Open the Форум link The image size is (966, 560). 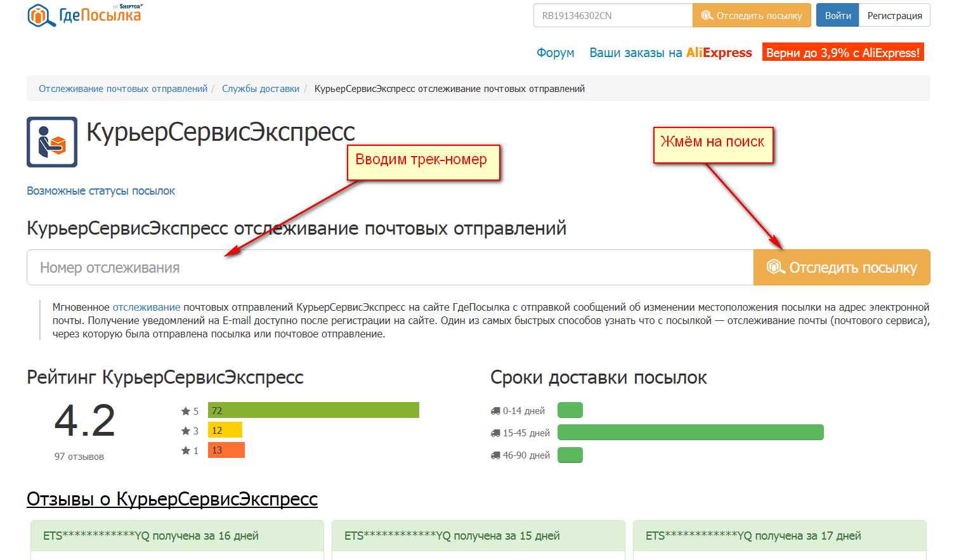point(556,53)
